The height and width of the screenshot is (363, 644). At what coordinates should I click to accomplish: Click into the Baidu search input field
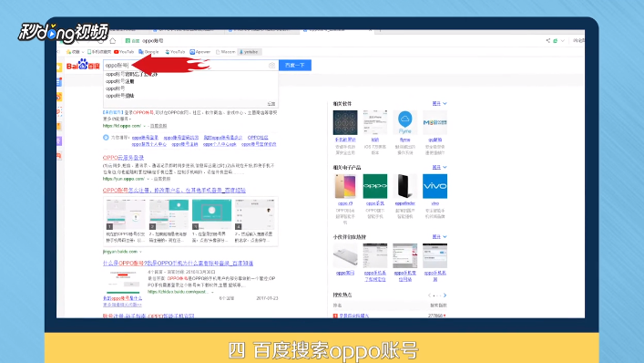click(190, 66)
